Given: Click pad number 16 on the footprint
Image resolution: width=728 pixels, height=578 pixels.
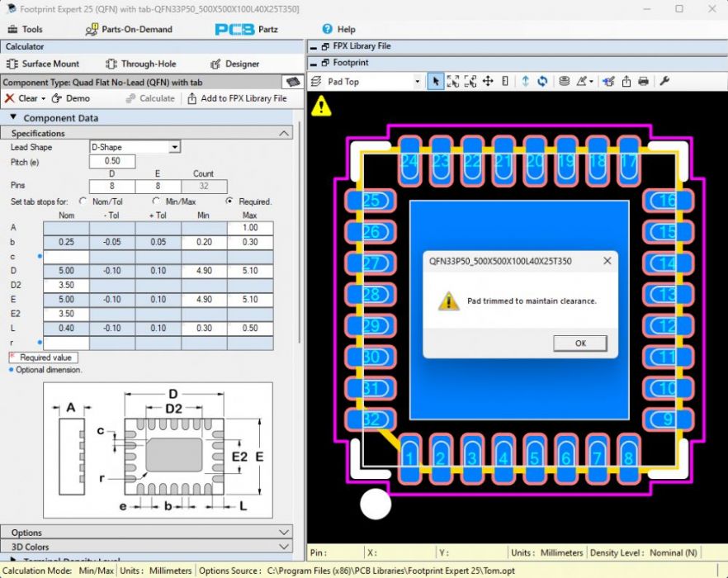Looking at the screenshot, I should click(668, 201).
